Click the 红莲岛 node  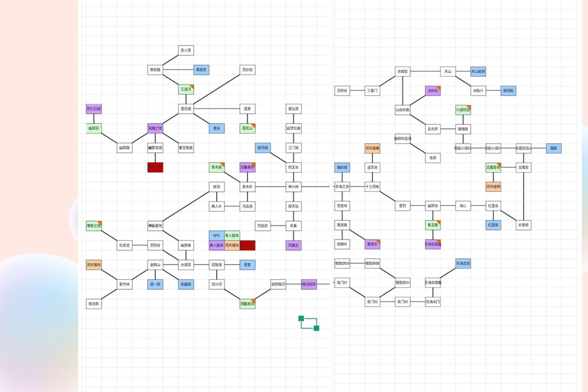pyautogui.click(x=493, y=206)
